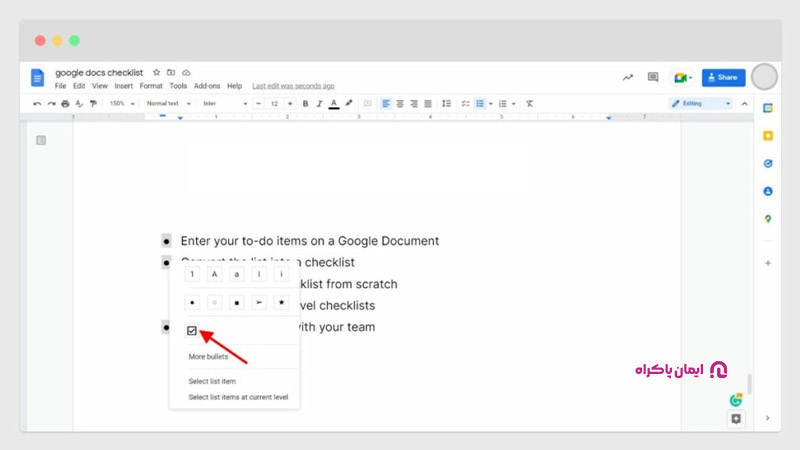Viewport: 800px width, 450px height.
Task: Click the blue Share button
Action: tap(723, 77)
